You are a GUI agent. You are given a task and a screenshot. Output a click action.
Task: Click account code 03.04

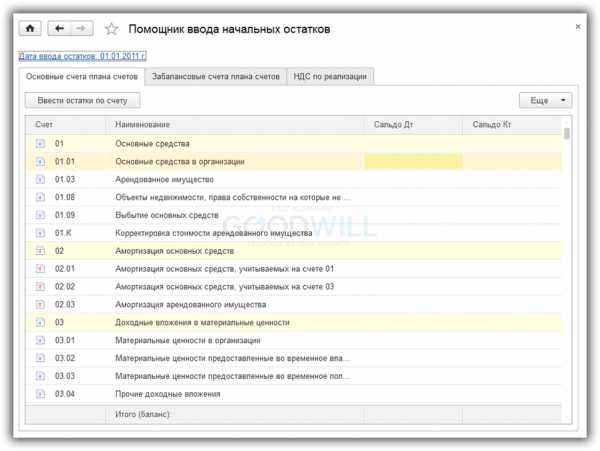click(65, 394)
